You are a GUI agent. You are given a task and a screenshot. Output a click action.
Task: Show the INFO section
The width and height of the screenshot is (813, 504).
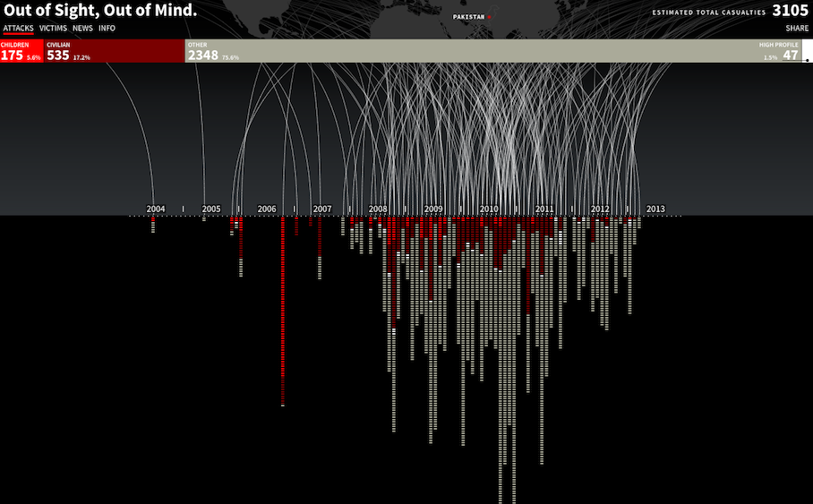point(107,28)
